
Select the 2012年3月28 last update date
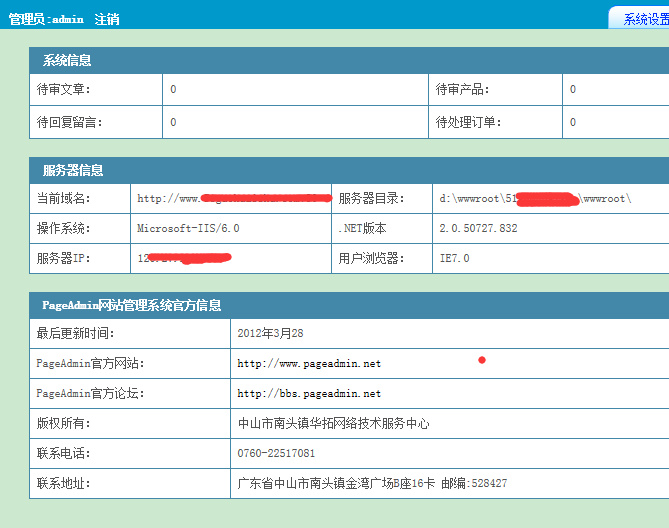pos(270,334)
